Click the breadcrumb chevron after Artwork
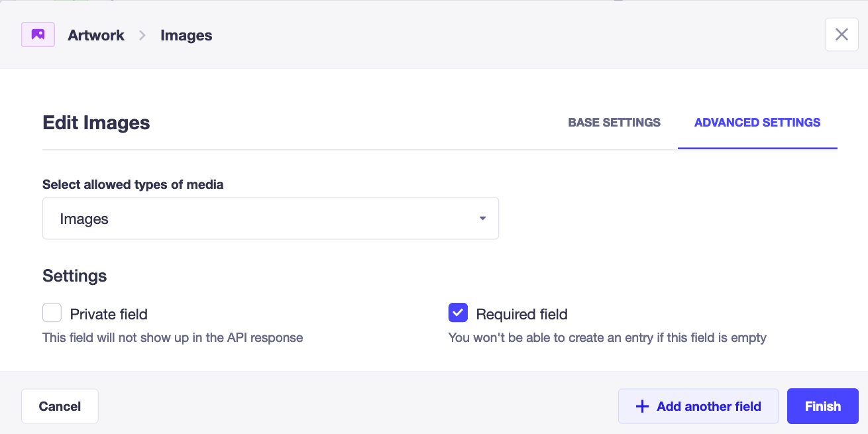Screen dimensions: 868x434 142,36
